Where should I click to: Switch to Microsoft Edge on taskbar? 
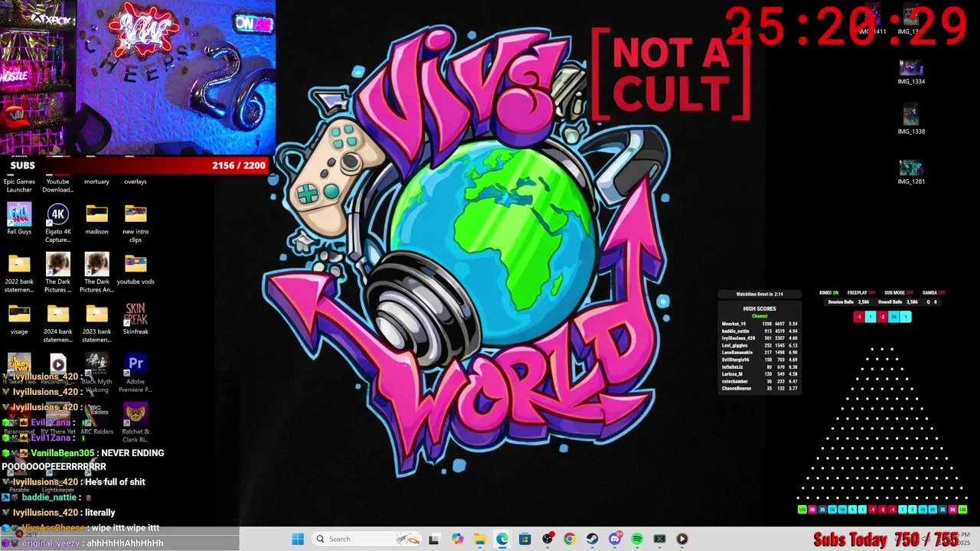tap(502, 539)
